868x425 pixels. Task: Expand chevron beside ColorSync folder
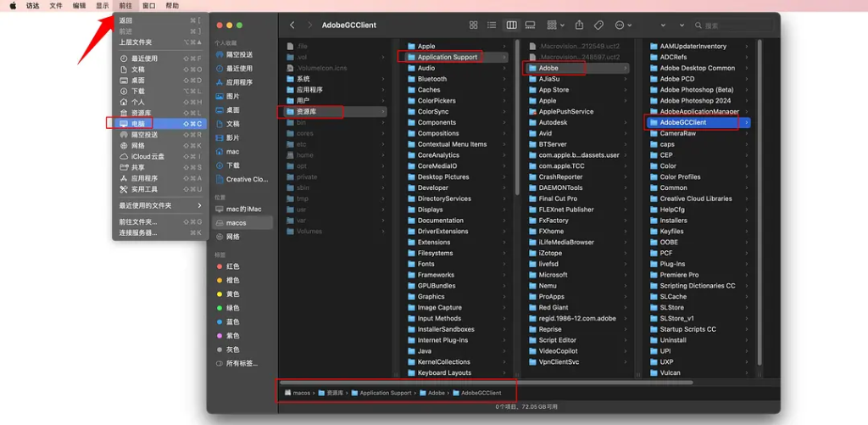pos(504,111)
